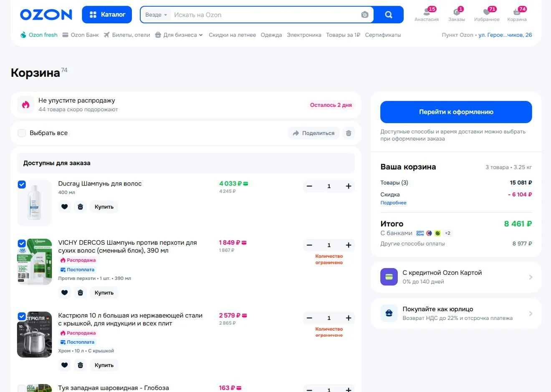Open Не упустите распродажу banner

click(x=186, y=105)
